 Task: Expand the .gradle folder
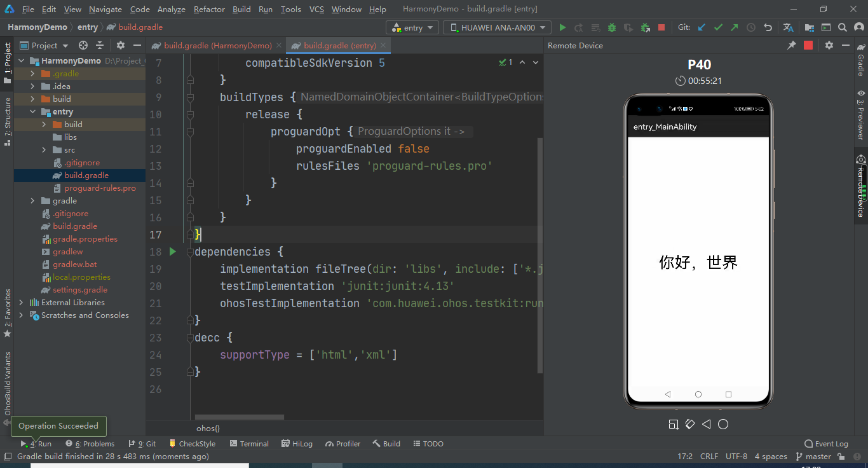click(33, 74)
